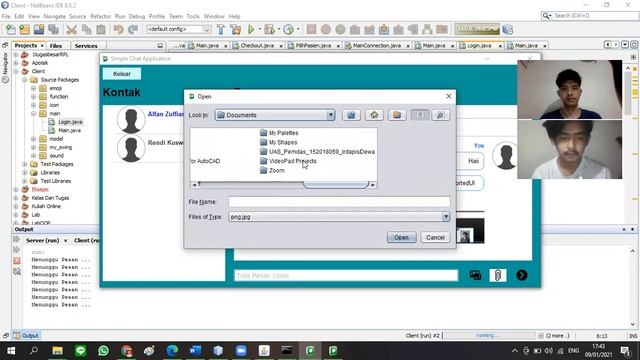This screenshot has width=640, height=360.
Task: Expand the Test Packages node
Action: (x=24, y=164)
